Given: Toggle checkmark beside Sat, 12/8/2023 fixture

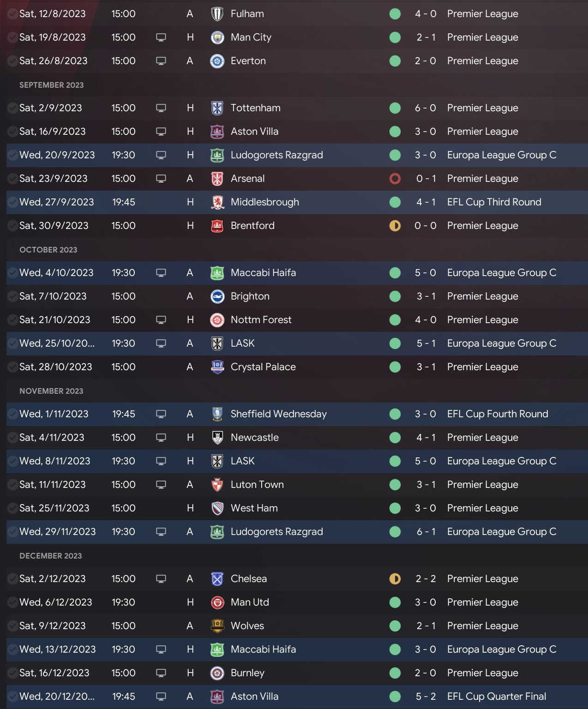Looking at the screenshot, I should [x=12, y=14].
